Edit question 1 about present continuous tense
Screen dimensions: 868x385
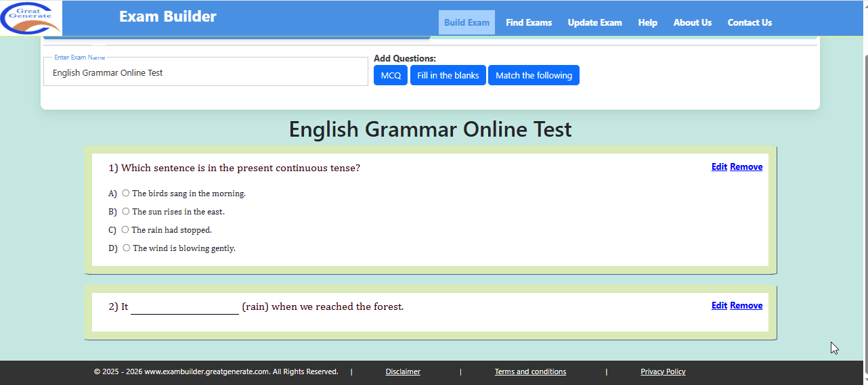coord(719,166)
